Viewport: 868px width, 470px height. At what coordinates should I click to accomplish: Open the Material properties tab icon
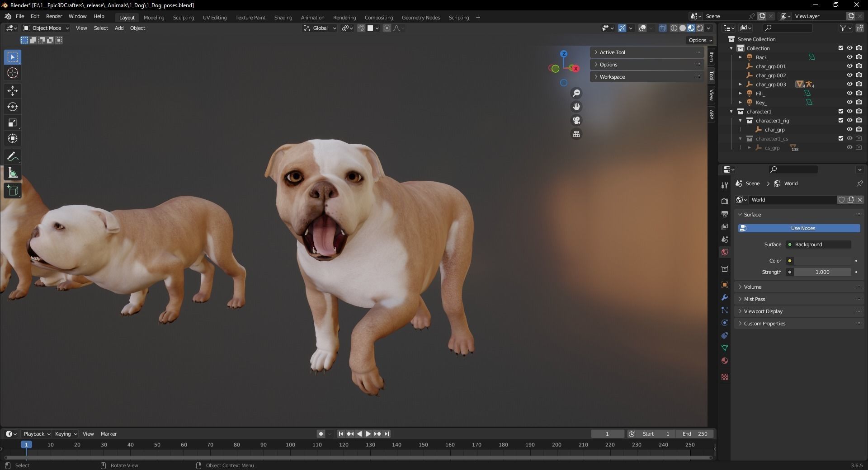coord(725,361)
